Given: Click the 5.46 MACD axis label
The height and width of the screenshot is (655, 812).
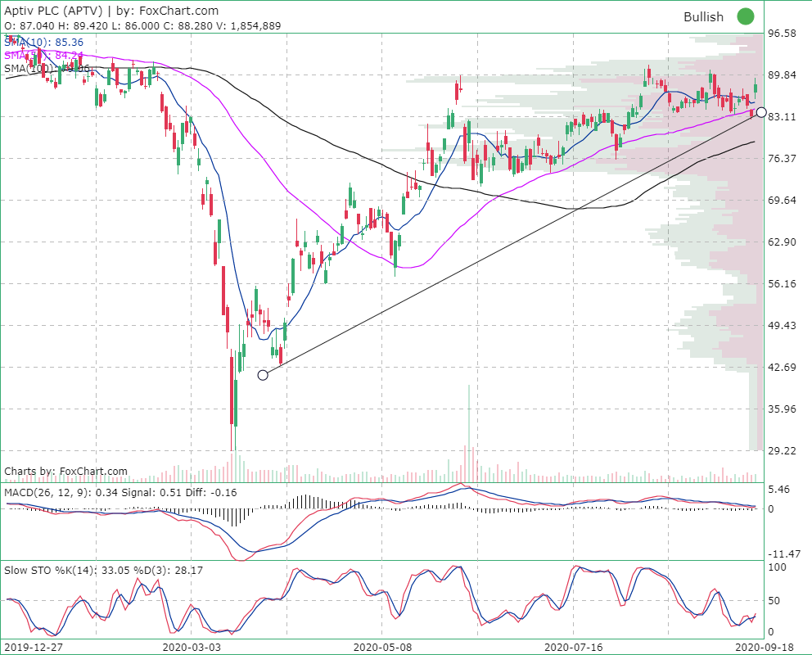Looking at the screenshot, I should coord(780,490).
